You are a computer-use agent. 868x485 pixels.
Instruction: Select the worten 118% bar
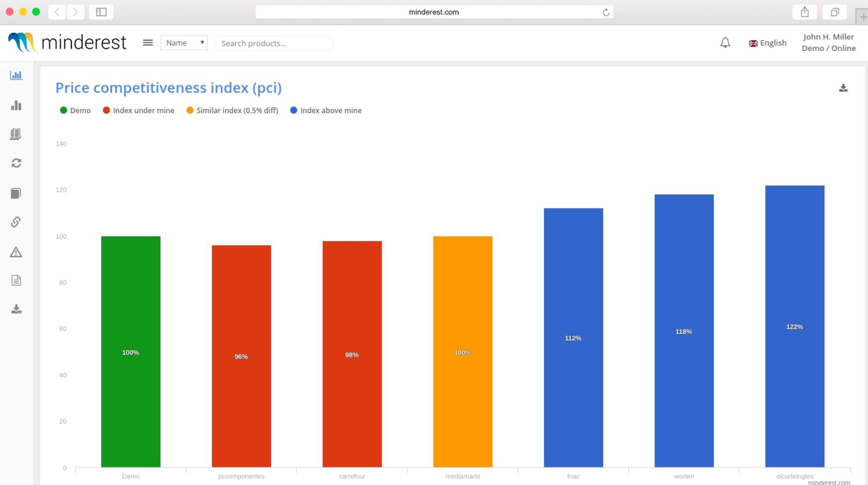click(x=684, y=331)
